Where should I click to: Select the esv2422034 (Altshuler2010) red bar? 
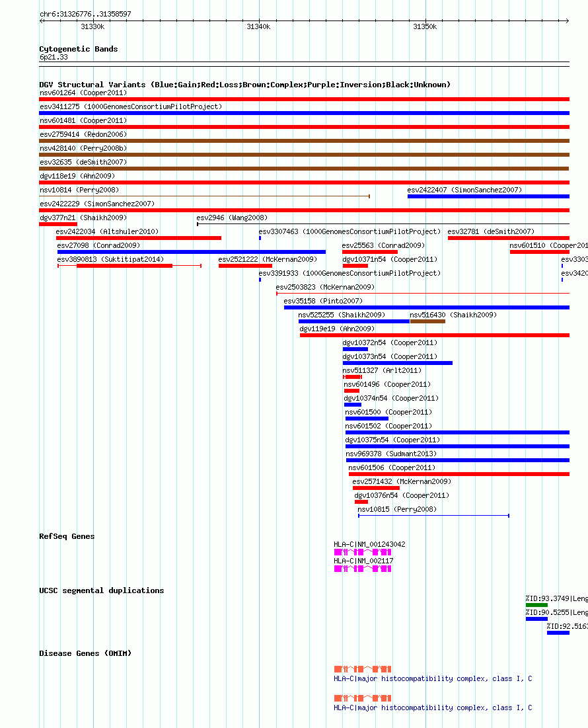[x=139, y=239]
